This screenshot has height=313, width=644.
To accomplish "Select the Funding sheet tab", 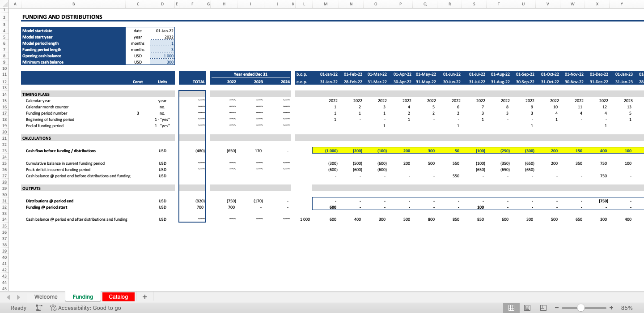I will pyautogui.click(x=83, y=296).
